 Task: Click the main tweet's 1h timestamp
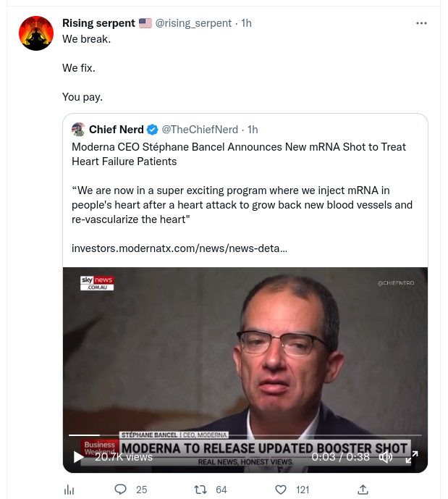click(246, 23)
